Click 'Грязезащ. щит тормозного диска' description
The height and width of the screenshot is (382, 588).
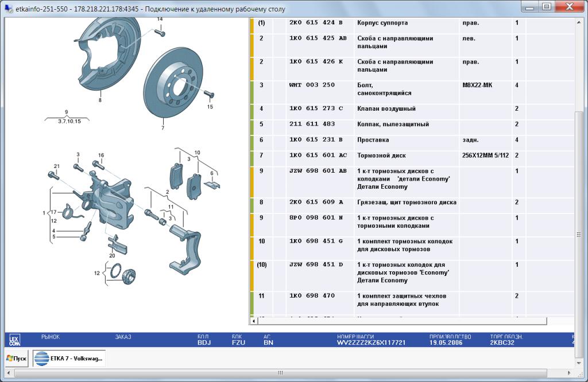click(x=407, y=202)
